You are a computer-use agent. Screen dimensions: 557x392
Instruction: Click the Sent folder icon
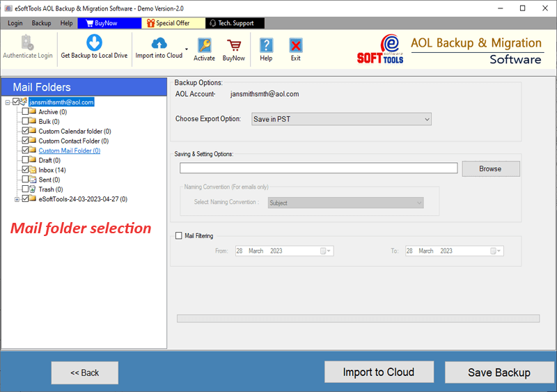[33, 179]
